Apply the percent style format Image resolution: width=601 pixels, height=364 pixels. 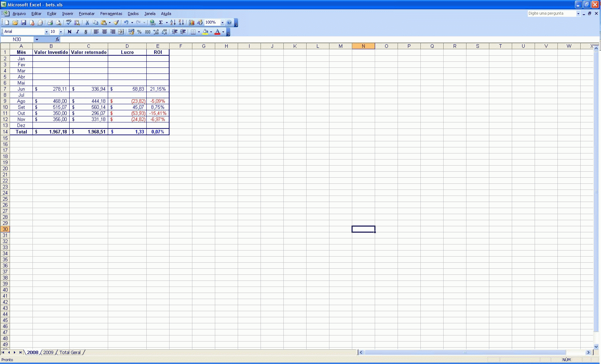click(x=139, y=32)
